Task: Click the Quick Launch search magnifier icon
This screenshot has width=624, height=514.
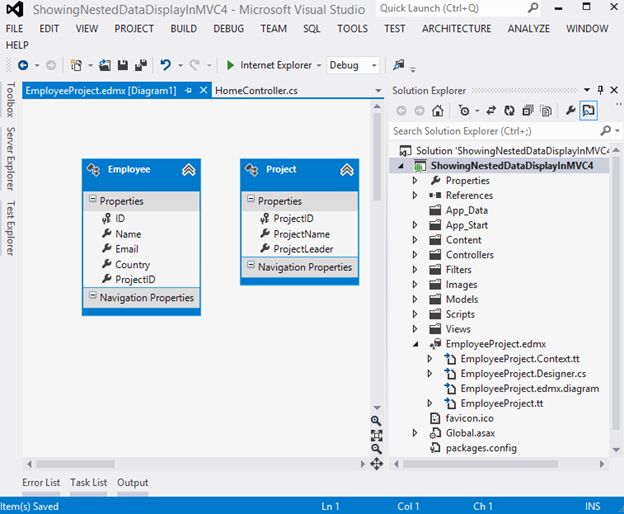Action: coord(532,8)
